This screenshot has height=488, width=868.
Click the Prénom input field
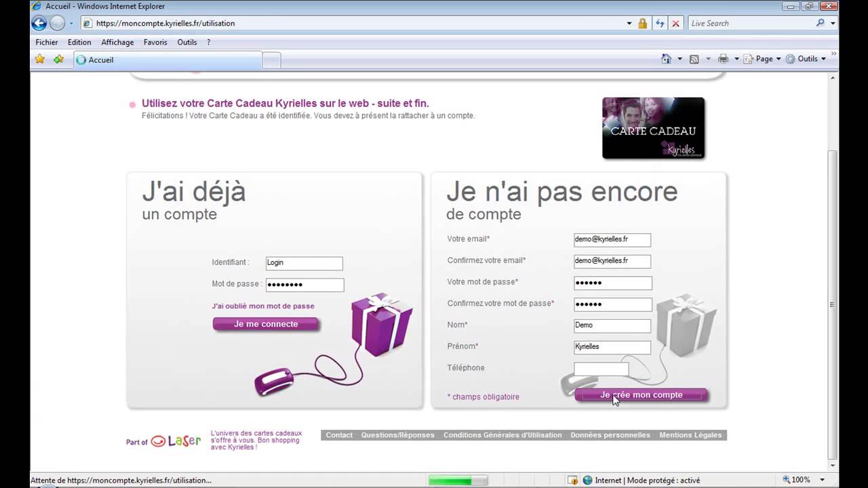click(612, 347)
